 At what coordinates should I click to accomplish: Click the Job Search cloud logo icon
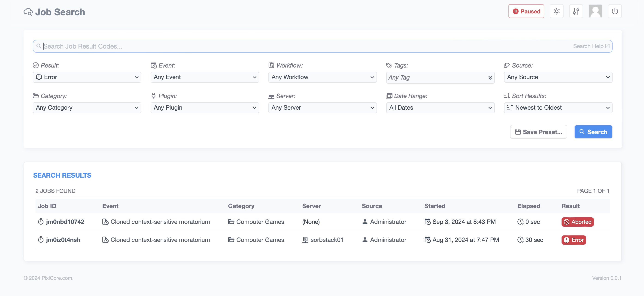tap(28, 12)
